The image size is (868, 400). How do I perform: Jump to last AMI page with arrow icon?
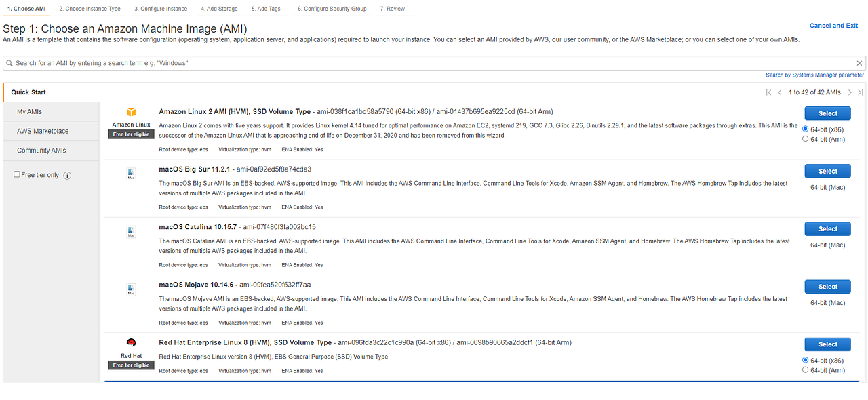[x=860, y=92]
